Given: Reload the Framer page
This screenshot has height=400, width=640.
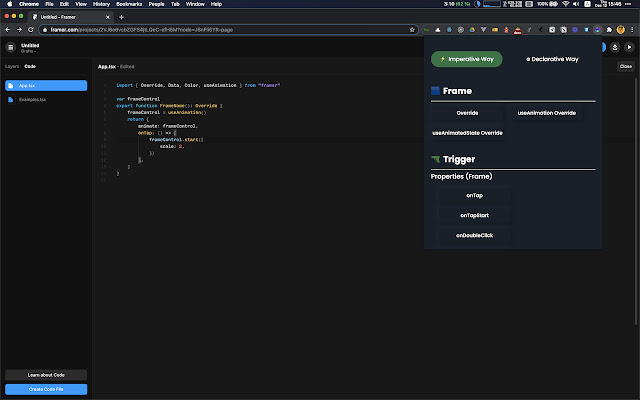Looking at the screenshot, I should tap(31, 29).
